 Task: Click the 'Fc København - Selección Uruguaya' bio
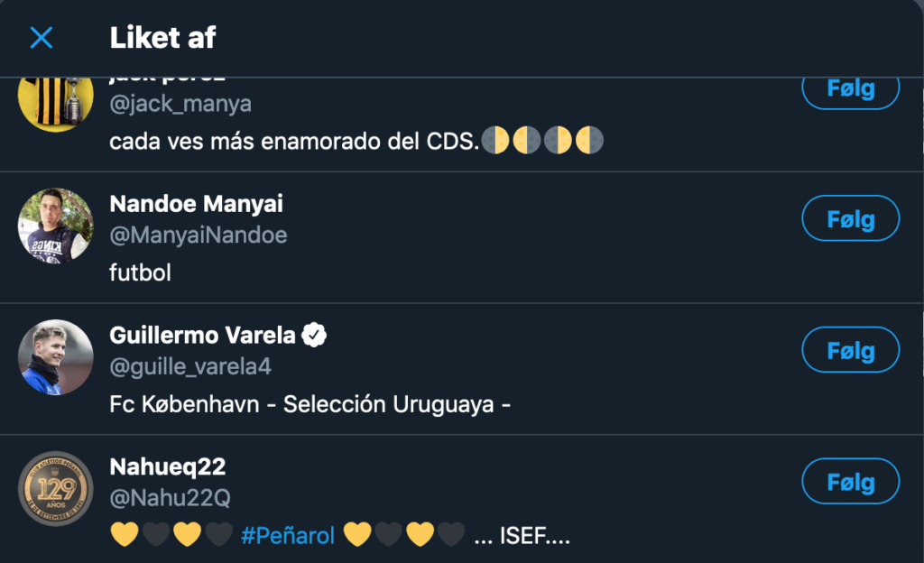pyautogui.click(x=310, y=403)
